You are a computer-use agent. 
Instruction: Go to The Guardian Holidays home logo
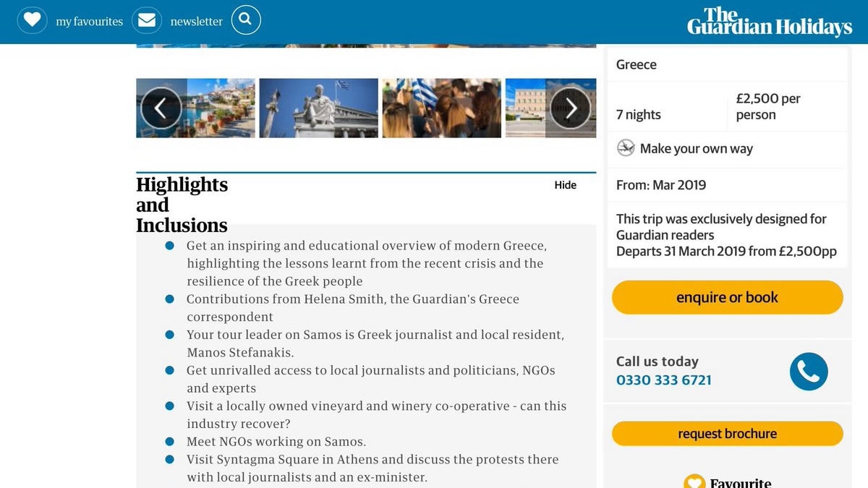coord(769,22)
